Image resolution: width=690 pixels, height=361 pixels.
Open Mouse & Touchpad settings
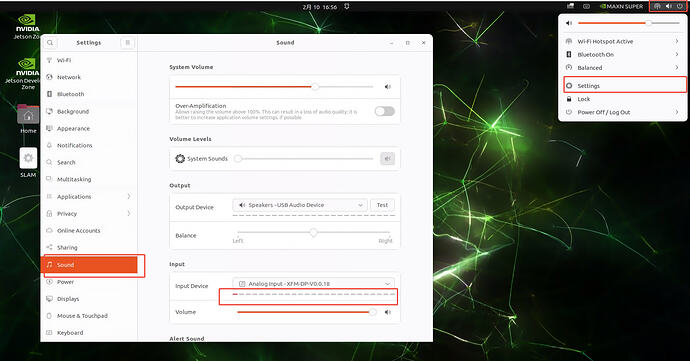(x=89, y=316)
